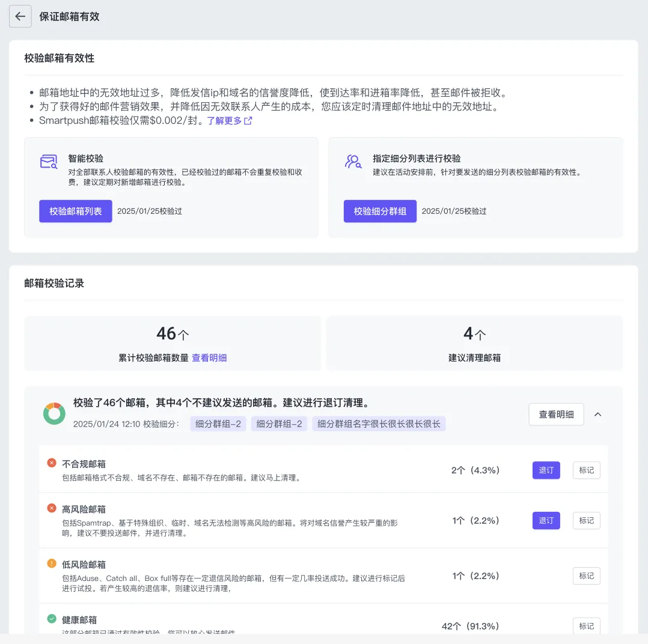Screen dimensions: 648x644
Task: Mark the 低风险邮箱 with 标记 button
Action: pyautogui.click(x=586, y=576)
